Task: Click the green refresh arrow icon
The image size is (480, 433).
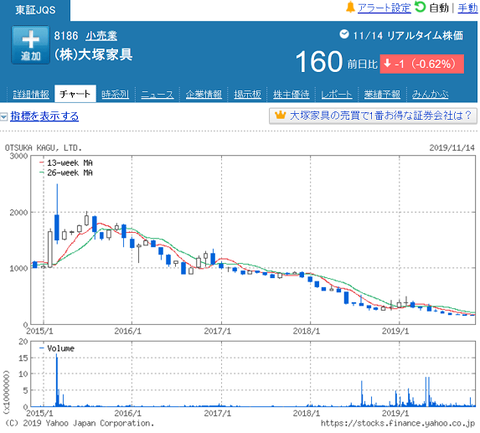Action: pyautogui.click(x=420, y=7)
